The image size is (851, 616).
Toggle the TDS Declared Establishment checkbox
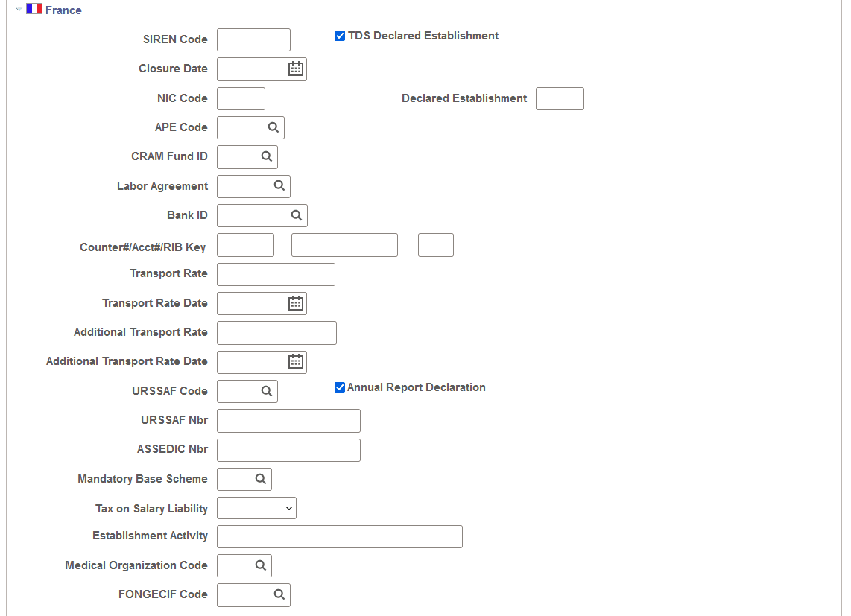(340, 35)
